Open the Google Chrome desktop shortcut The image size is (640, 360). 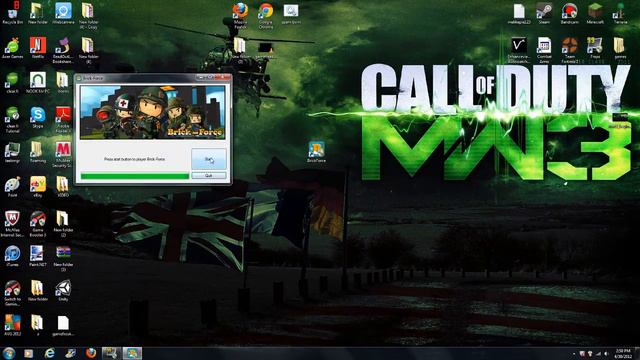pyautogui.click(x=266, y=16)
